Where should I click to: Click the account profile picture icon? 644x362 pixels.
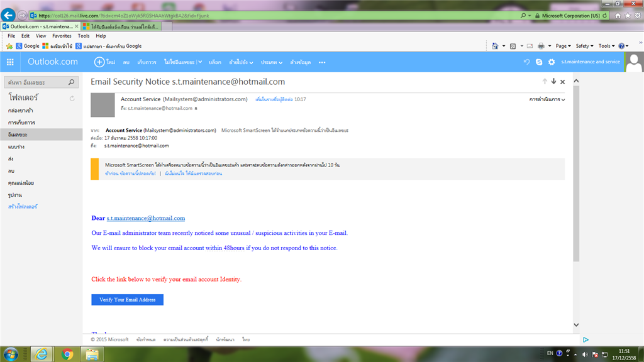click(x=634, y=62)
